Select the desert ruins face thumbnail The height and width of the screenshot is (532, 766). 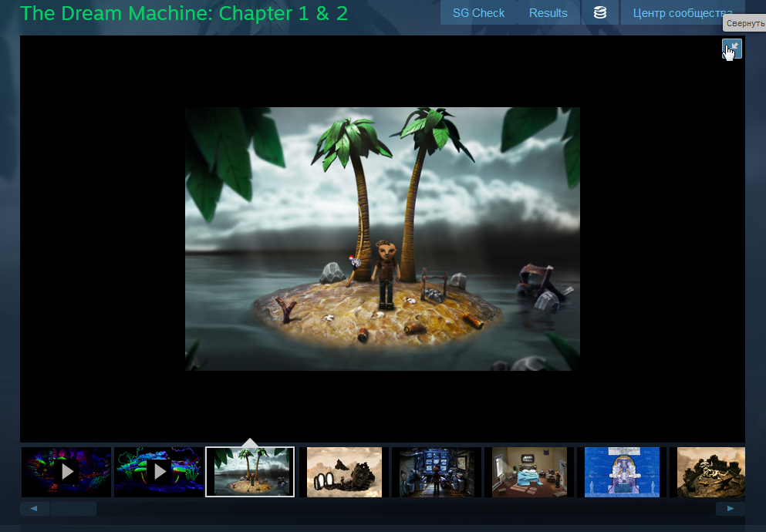click(344, 472)
